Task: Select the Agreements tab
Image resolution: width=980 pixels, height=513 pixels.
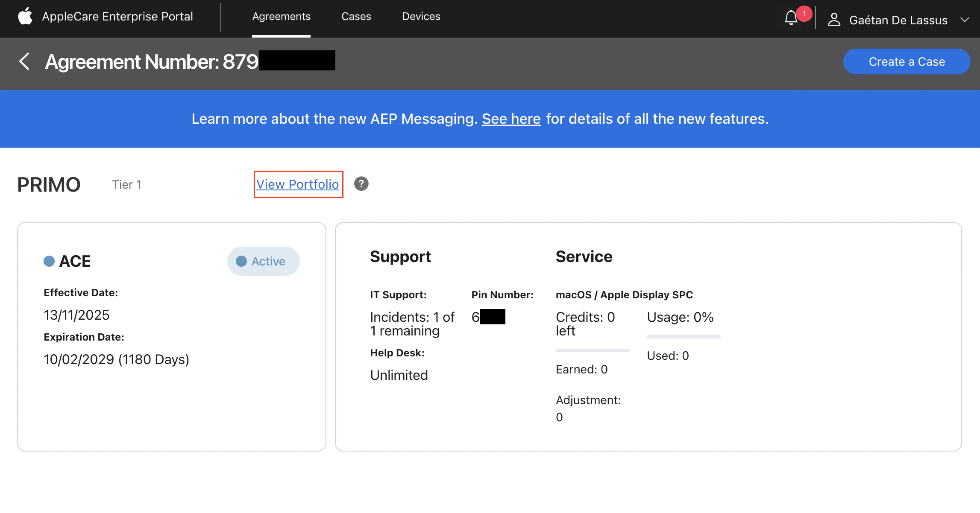Action: [281, 16]
